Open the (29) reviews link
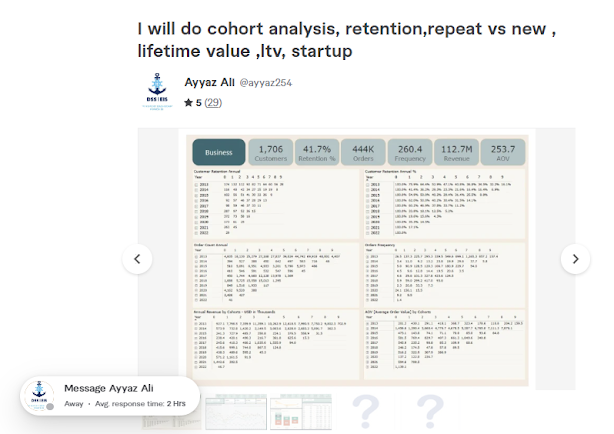 point(213,103)
